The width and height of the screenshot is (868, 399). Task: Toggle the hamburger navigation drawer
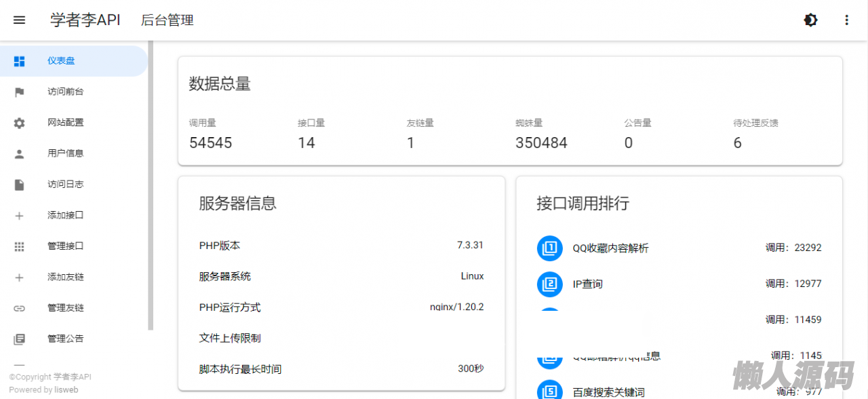[x=19, y=20]
